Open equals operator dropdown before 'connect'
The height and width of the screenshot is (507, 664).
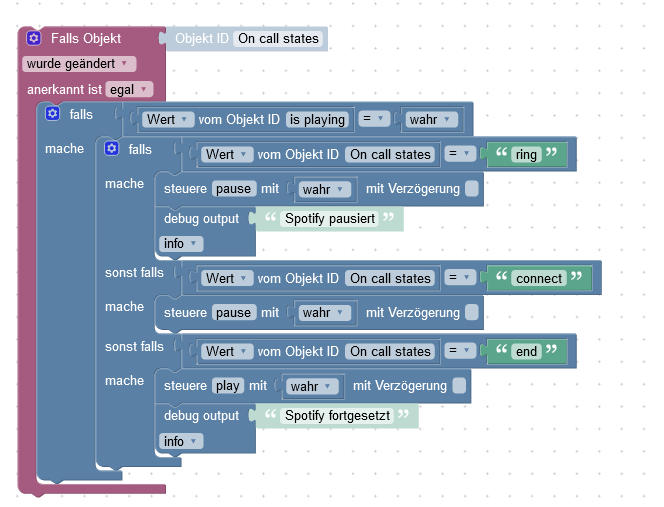click(x=460, y=278)
